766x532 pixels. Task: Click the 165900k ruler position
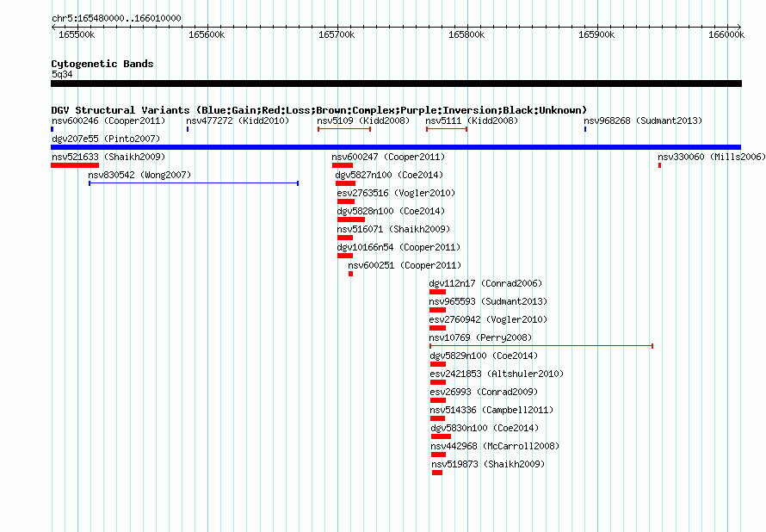(596, 34)
